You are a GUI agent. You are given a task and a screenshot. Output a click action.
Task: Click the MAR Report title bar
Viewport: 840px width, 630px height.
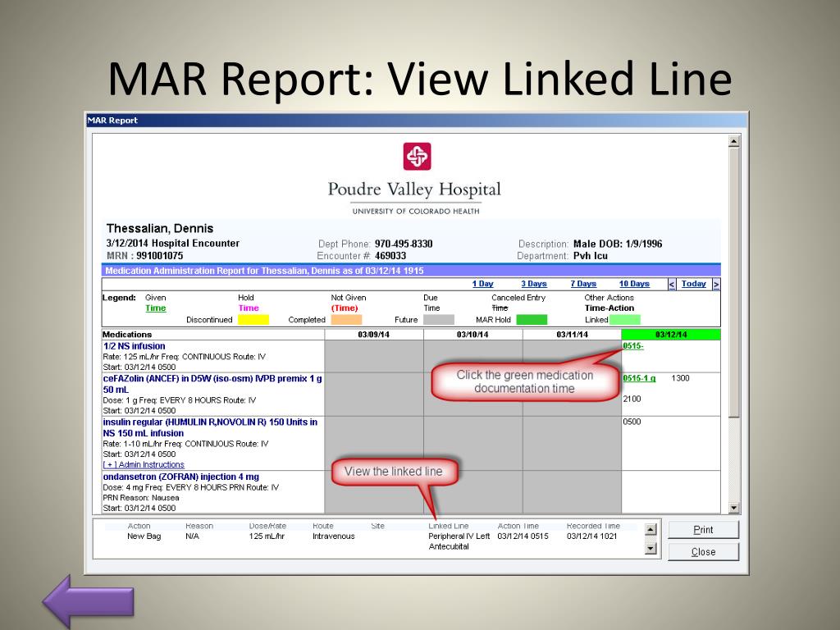point(416,121)
